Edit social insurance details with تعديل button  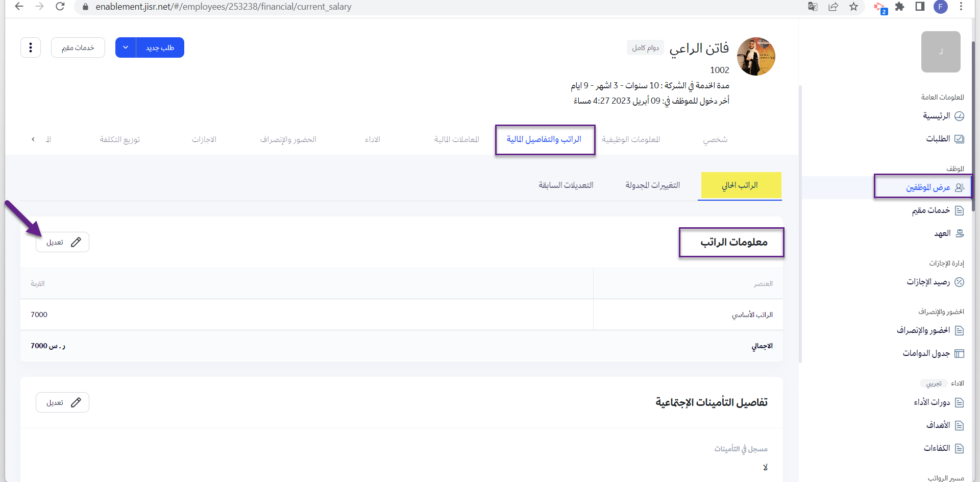(63, 402)
